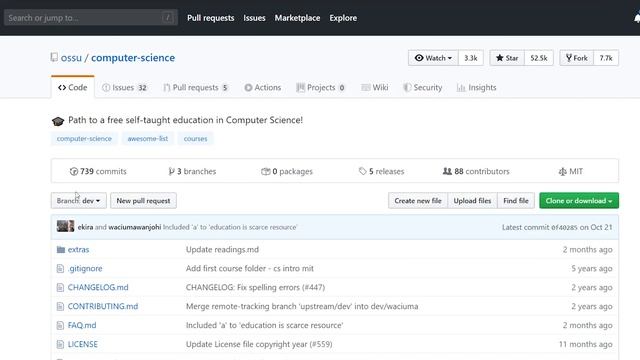Open the Projects tab
This screenshot has width=640, height=360.
click(321, 87)
